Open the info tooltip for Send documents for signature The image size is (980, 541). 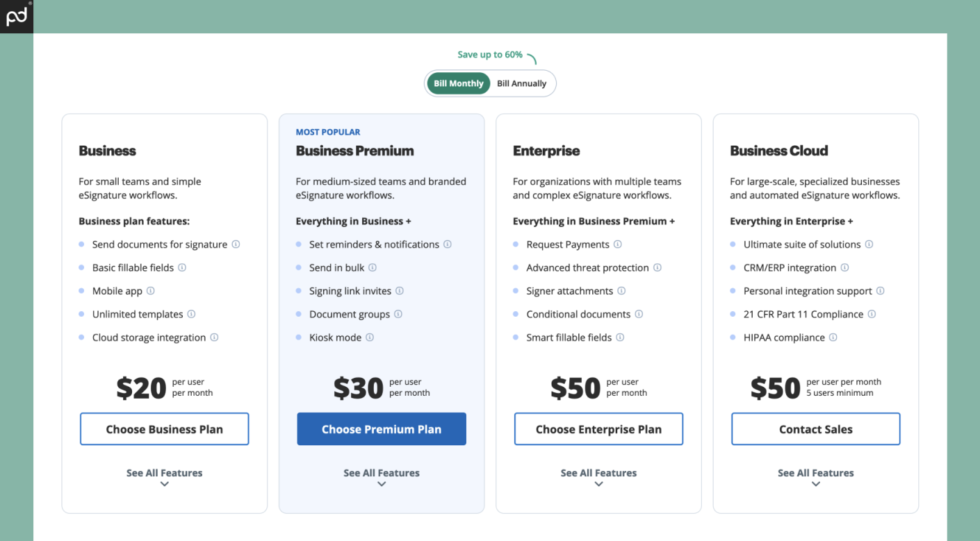click(236, 244)
